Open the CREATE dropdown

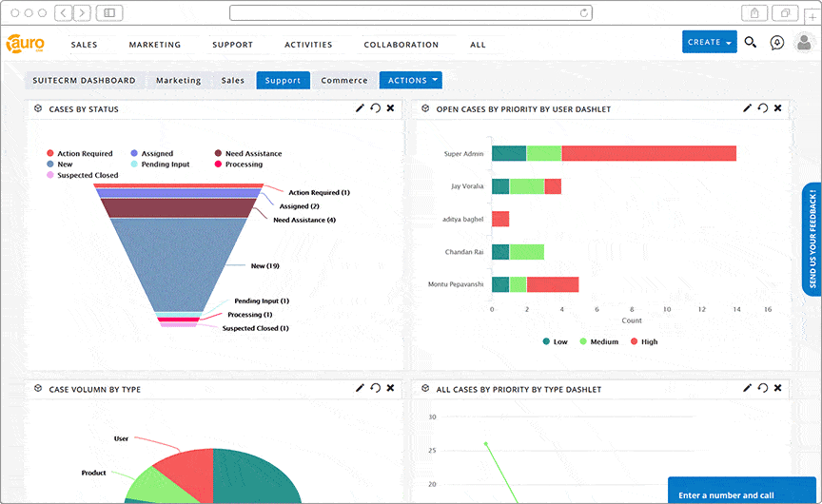coord(710,42)
